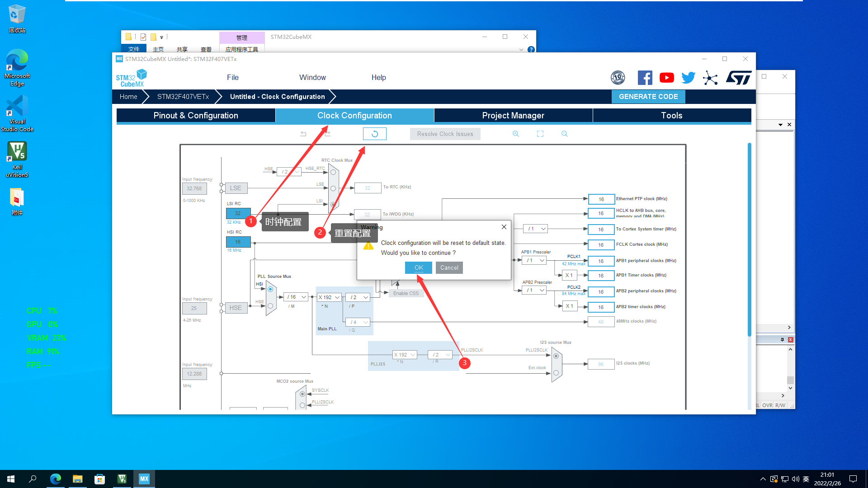868x488 pixels.
Task: Select HSI radio in PLL Source Mux
Action: point(270,289)
